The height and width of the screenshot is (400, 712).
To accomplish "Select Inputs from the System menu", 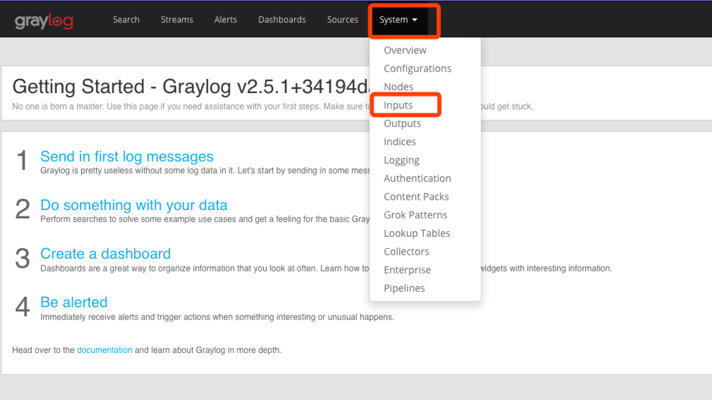I will tap(398, 105).
